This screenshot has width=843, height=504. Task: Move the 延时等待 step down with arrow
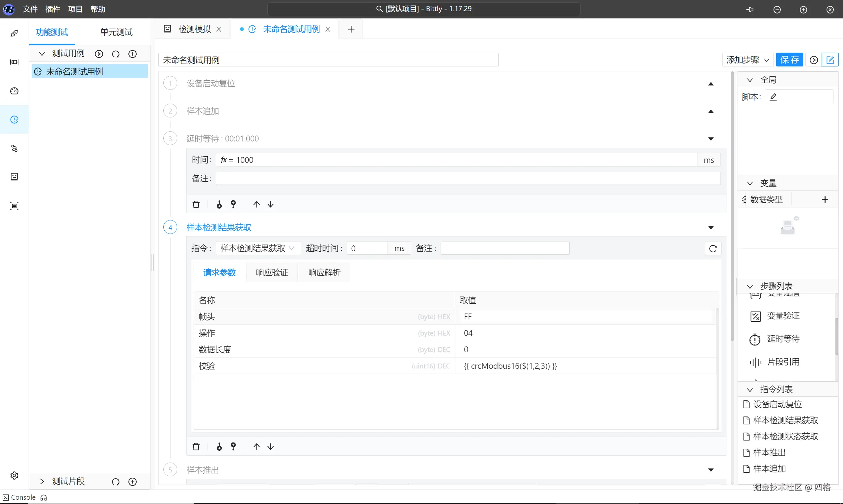coord(271,204)
